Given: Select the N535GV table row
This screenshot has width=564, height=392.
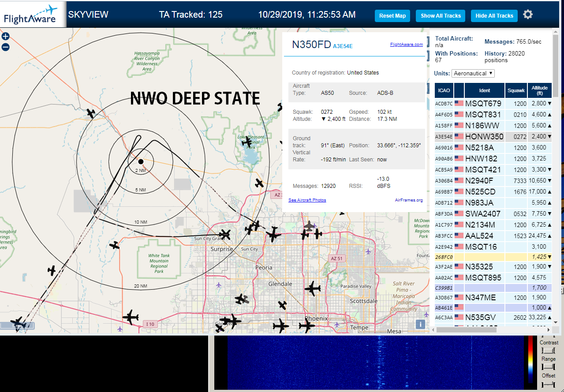Looking at the screenshot, I should [x=493, y=317].
